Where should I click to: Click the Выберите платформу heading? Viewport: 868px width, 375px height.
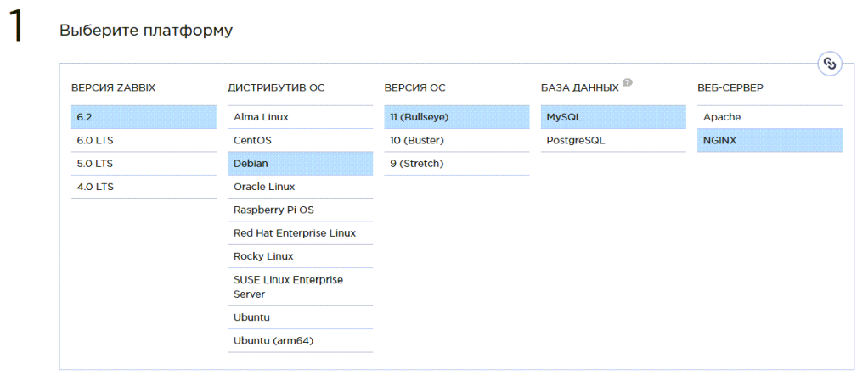pyautogui.click(x=146, y=31)
